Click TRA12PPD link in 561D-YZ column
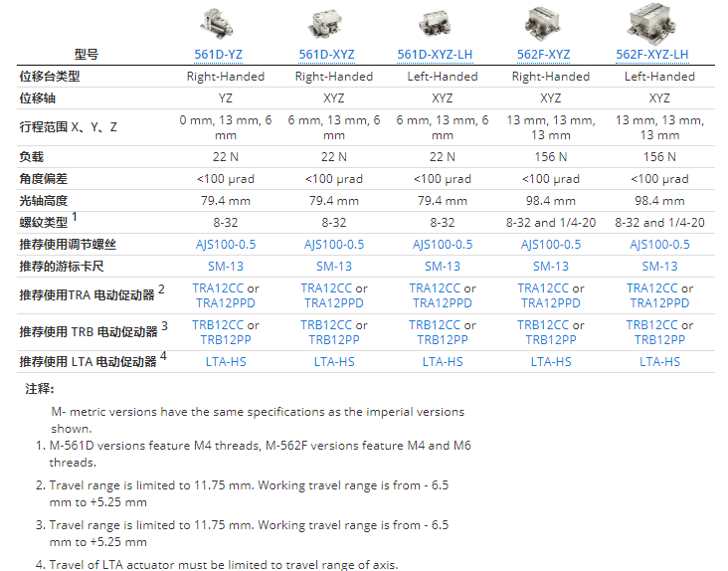The height and width of the screenshot is (571, 728). tap(226, 303)
